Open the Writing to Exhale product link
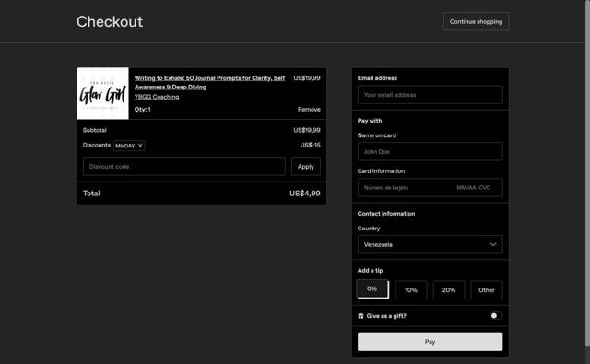 coord(209,82)
